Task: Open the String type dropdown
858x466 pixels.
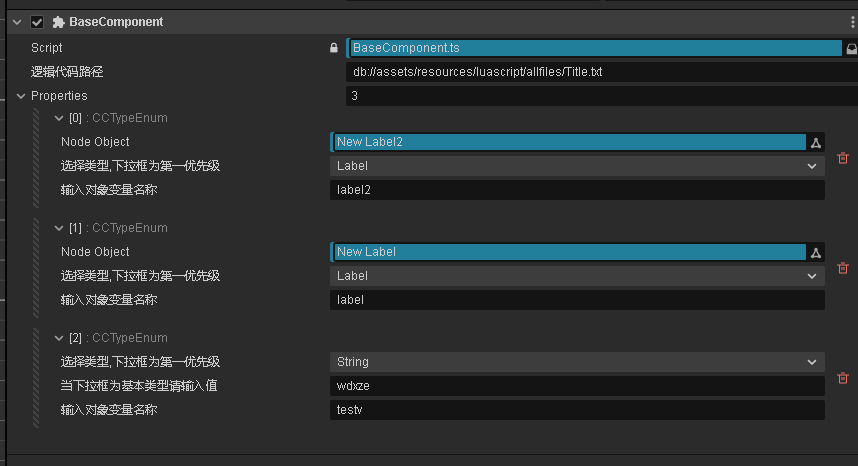Action: tap(577, 362)
